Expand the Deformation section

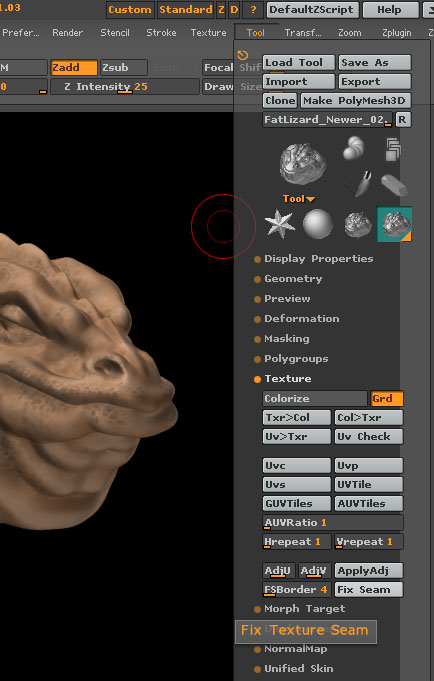[301, 319]
